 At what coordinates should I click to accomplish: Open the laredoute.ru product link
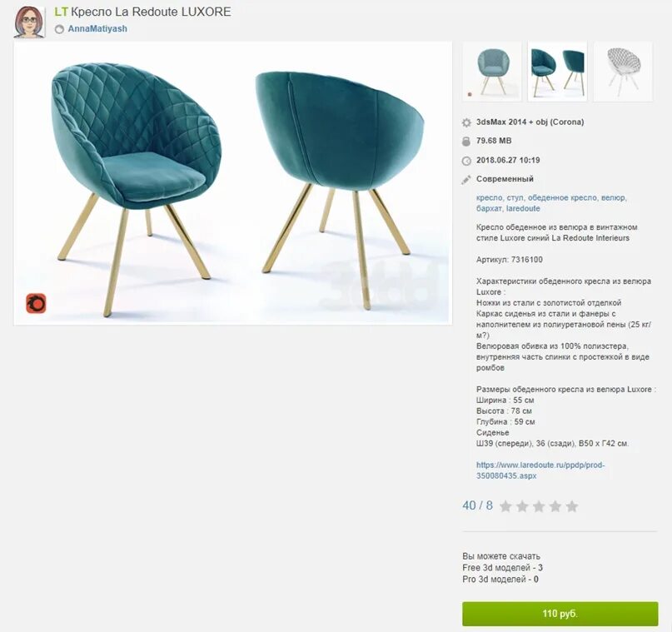540,470
